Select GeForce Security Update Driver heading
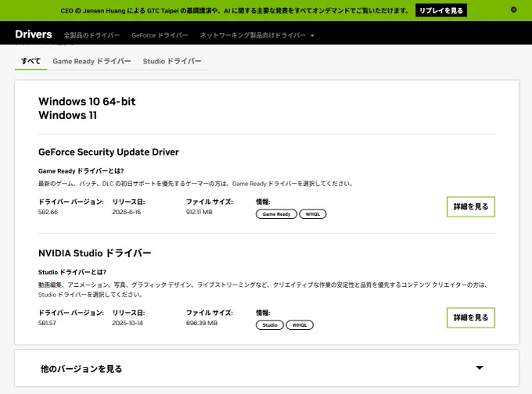This screenshot has height=394, width=532. tap(109, 152)
